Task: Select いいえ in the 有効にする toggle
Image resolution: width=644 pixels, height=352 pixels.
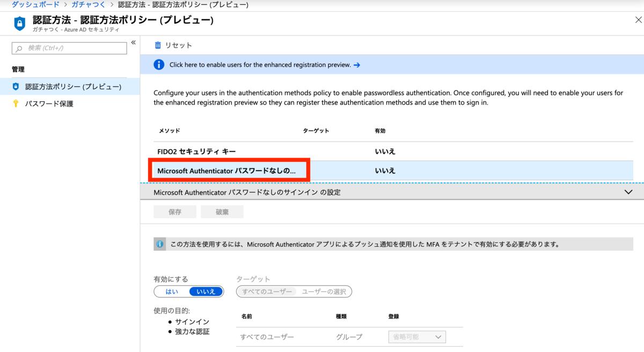Action: (206, 291)
